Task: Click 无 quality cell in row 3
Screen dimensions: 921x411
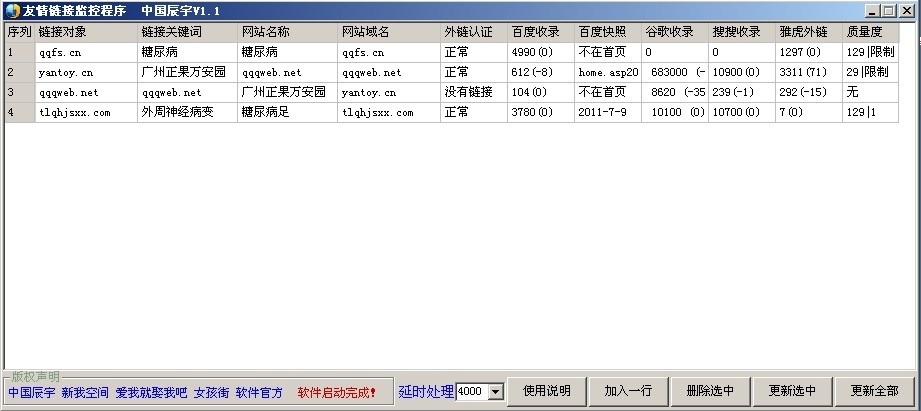Action: 870,92
